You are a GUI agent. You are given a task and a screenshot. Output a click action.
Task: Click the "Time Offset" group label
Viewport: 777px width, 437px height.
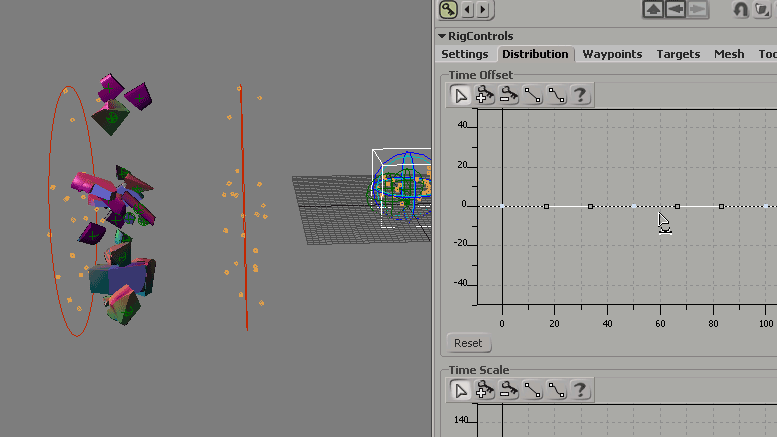(480, 75)
